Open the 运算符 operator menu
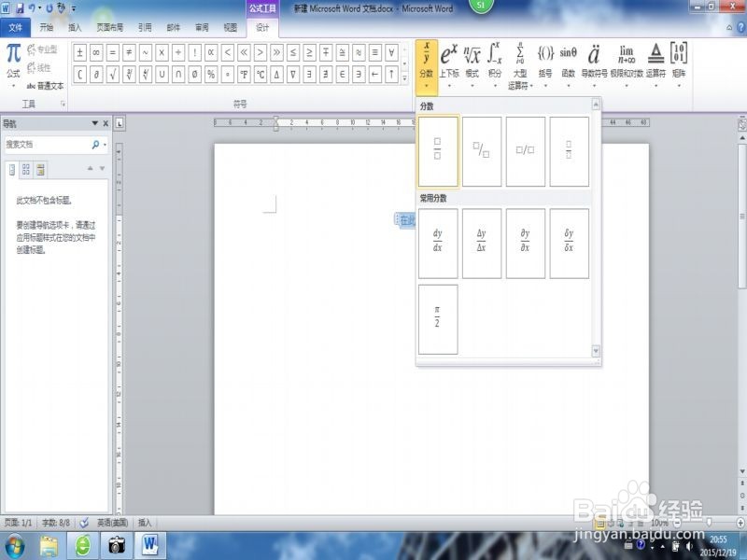747x560 pixels. [656, 65]
